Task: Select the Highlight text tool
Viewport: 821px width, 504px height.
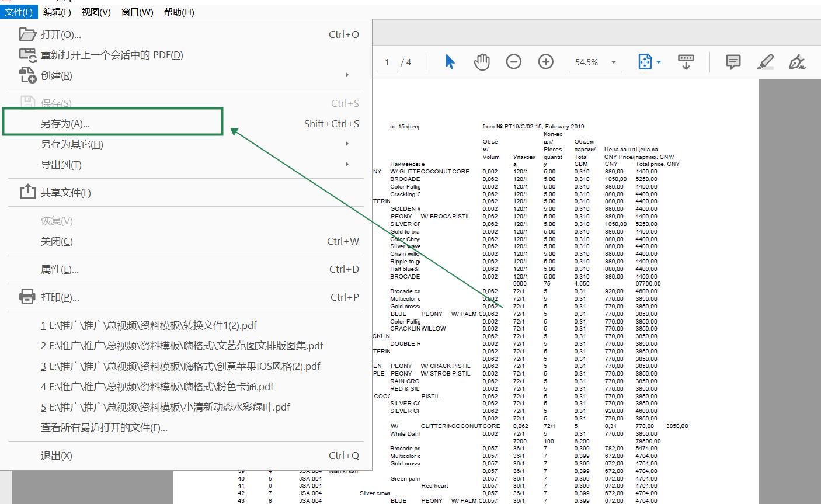Action: [766, 61]
